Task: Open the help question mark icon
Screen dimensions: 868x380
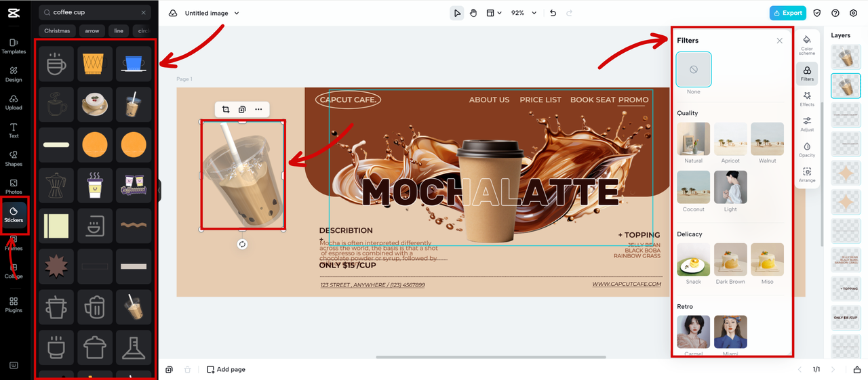Action: [835, 13]
